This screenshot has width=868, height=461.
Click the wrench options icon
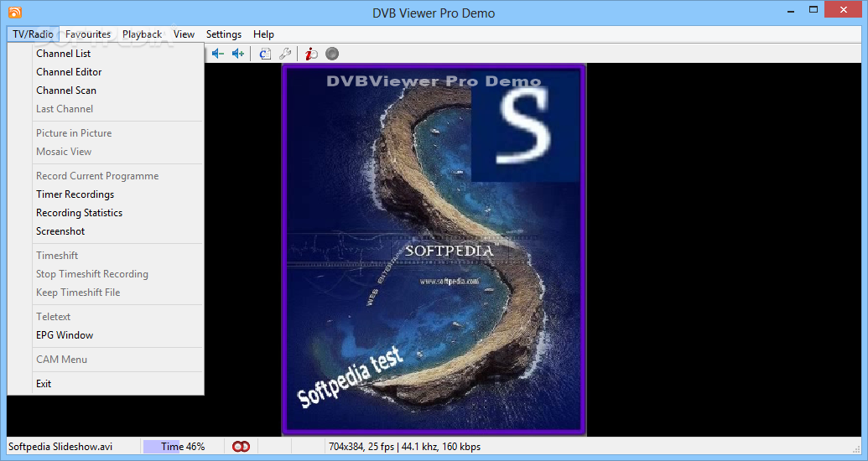click(x=285, y=54)
